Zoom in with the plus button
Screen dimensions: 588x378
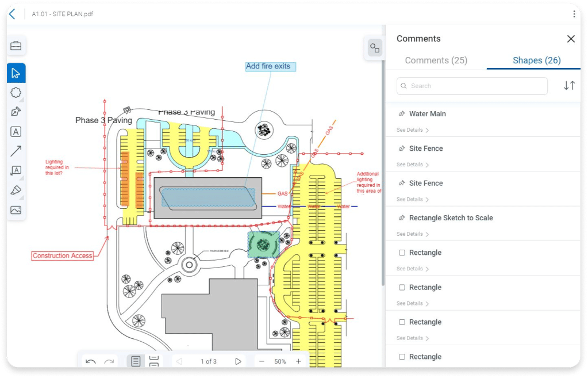tap(298, 361)
